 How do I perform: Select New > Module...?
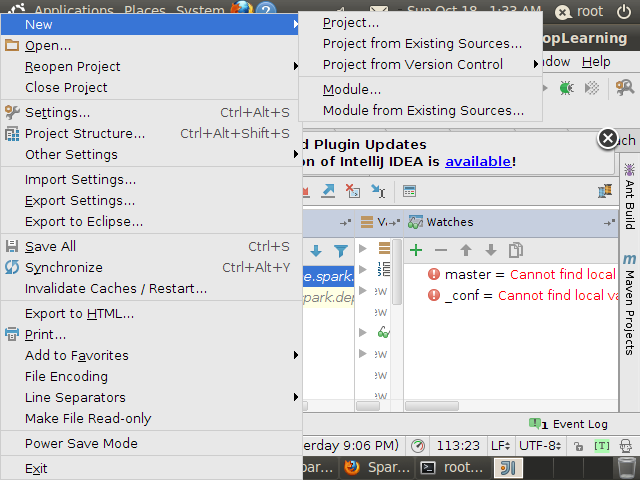420,90
